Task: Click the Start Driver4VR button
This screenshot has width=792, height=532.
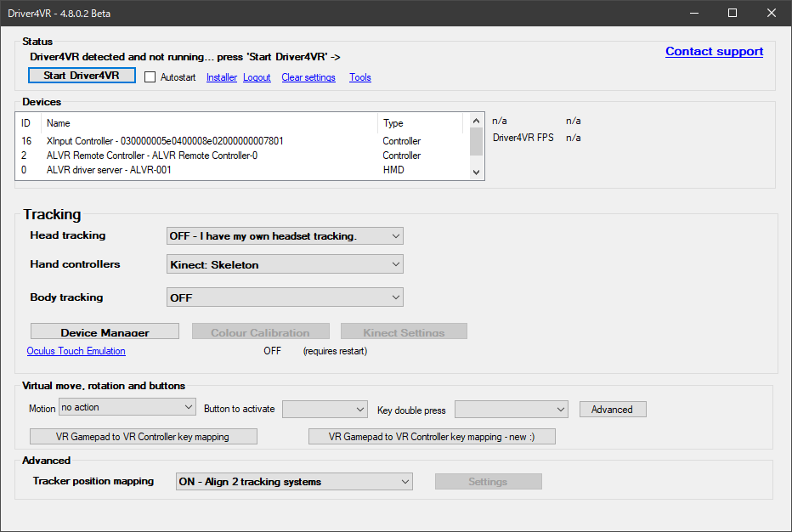Action: click(82, 76)
